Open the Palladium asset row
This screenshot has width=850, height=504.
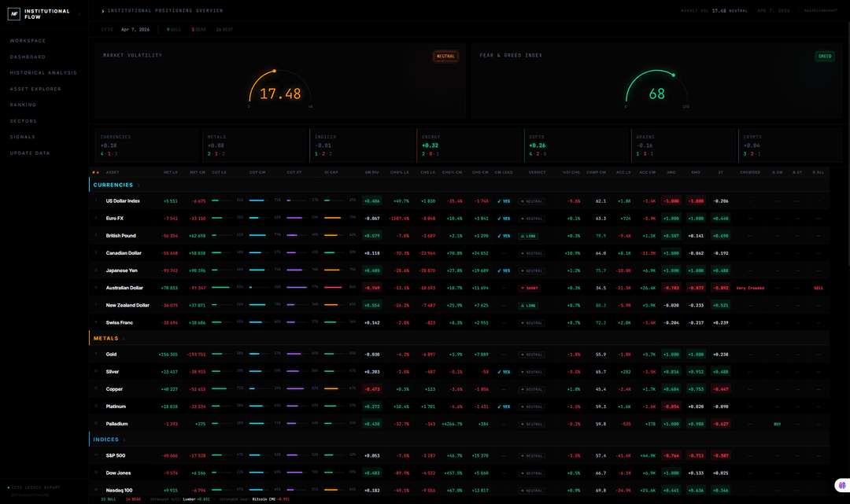pos(459,423)
